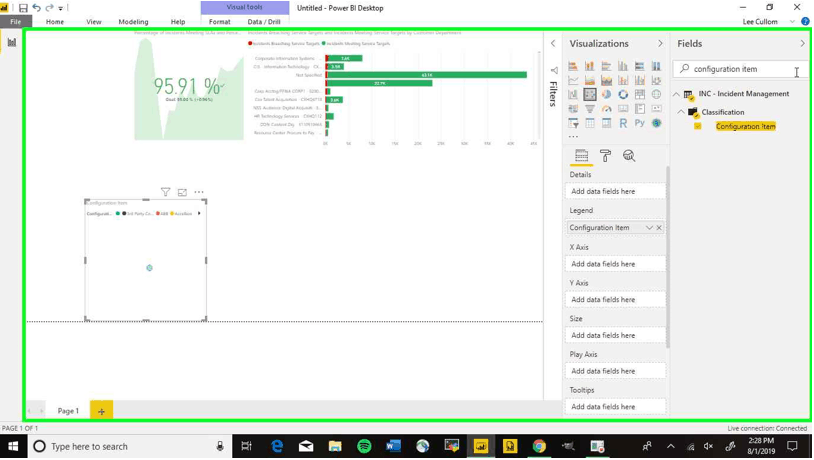Open the Help ribbon tab
This screenshot has width=814, height=460.
point(178,22)
